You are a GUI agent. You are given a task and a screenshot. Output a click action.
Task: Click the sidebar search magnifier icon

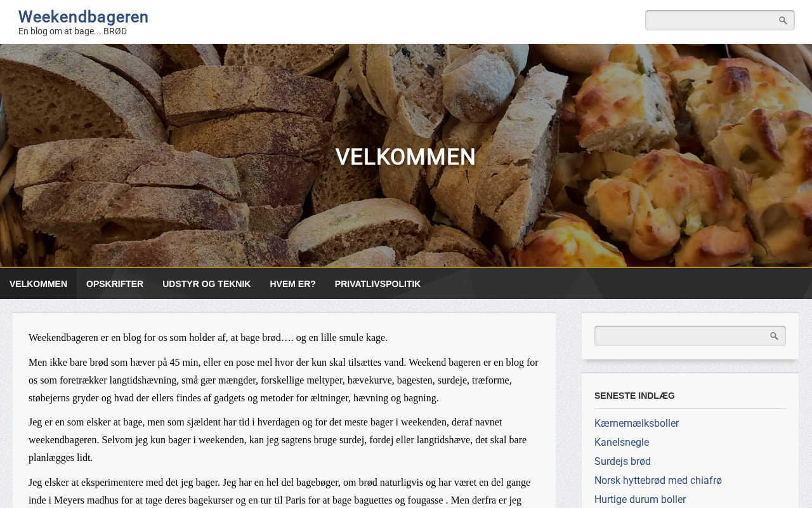[x=774, y=336]
